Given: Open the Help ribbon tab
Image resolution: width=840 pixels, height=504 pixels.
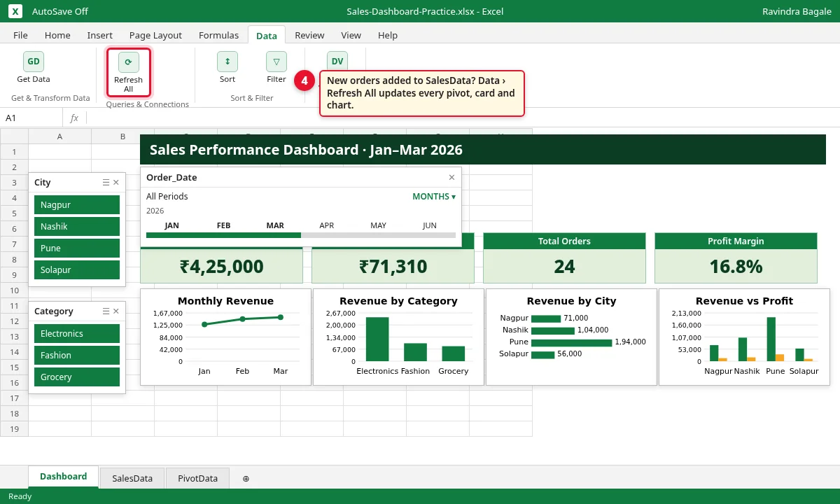Looking at the screenshot, I should pyautogui.click(x=388, y=35).
